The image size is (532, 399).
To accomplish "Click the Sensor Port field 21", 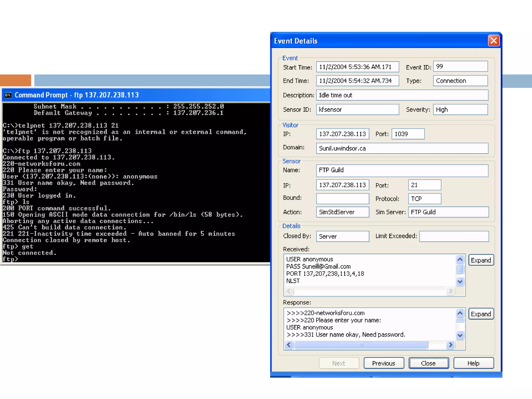I will pyautogui.click(x=424, y=185).
